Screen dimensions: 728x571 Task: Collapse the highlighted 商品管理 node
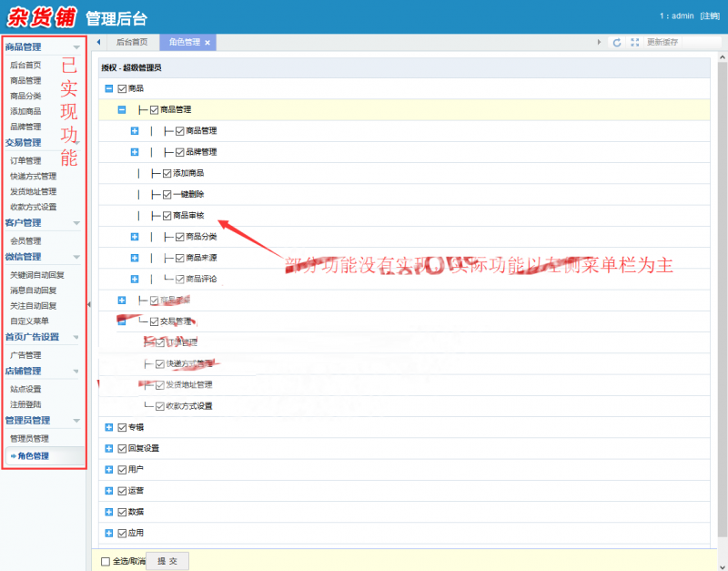point(122,109)
